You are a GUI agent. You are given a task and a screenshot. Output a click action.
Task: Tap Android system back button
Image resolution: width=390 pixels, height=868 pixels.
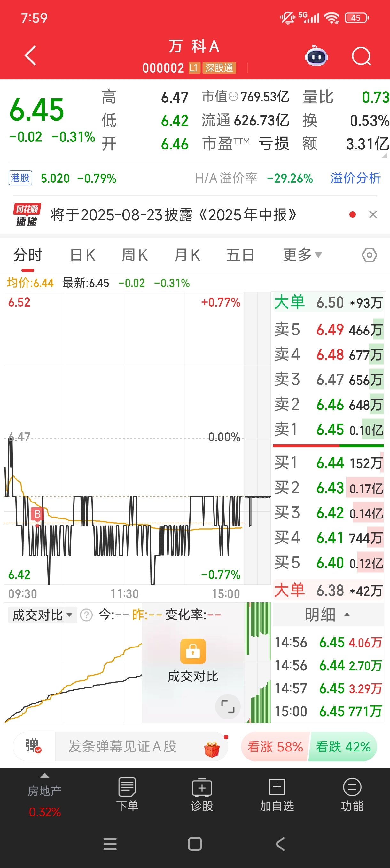pos(280,844)
